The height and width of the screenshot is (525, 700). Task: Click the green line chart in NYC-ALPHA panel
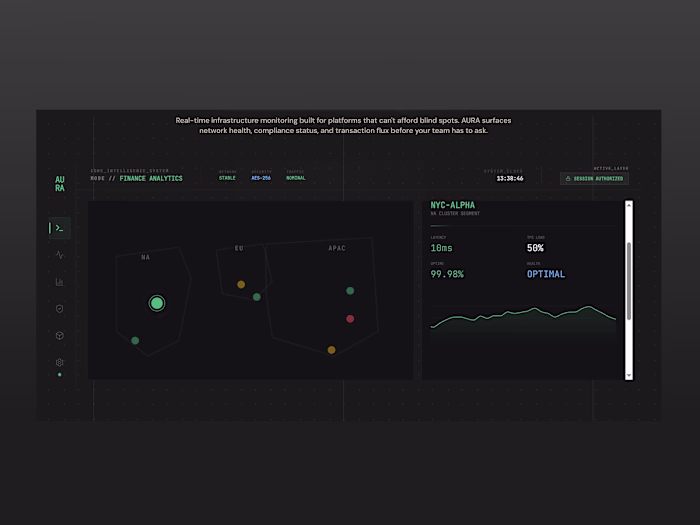point(523,324)
